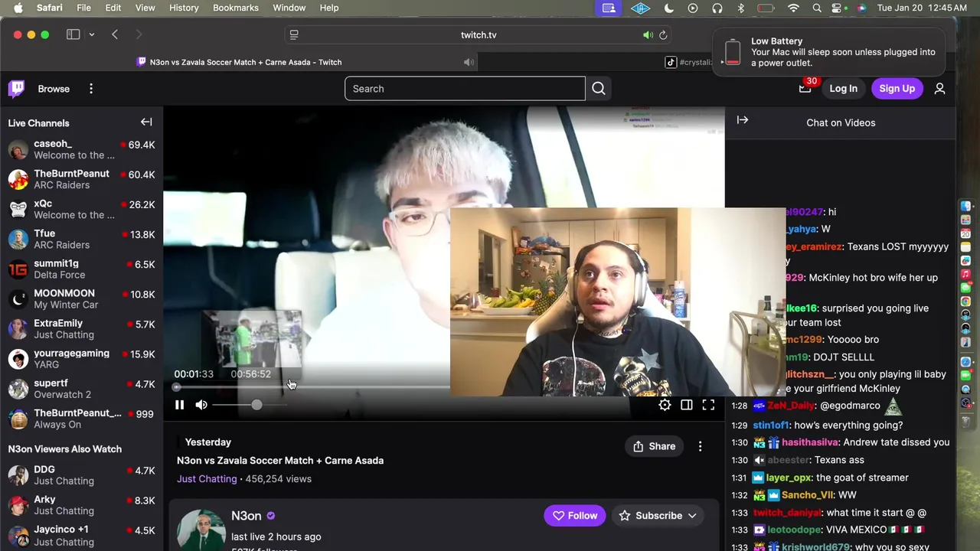This screenshot has height=551, width=980.
Task: Open video more options next to Share
Action: pyautogui.click(x=700, y=446)
